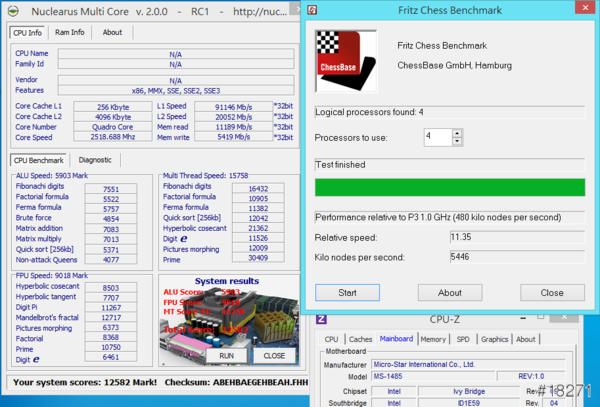This screenshot has height=407, width=600.
Task: Switch to the Memory tab in CPU-Z
Action: [433, 339]
